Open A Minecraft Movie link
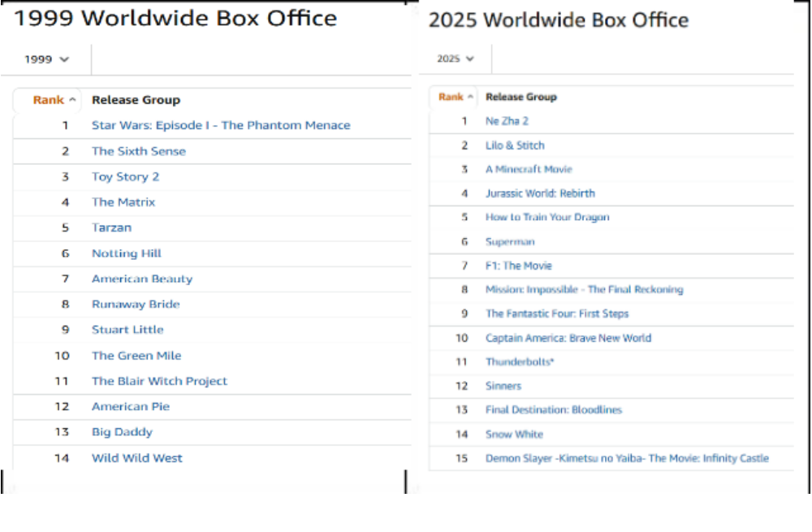812x532 pixels. [529, 170]
